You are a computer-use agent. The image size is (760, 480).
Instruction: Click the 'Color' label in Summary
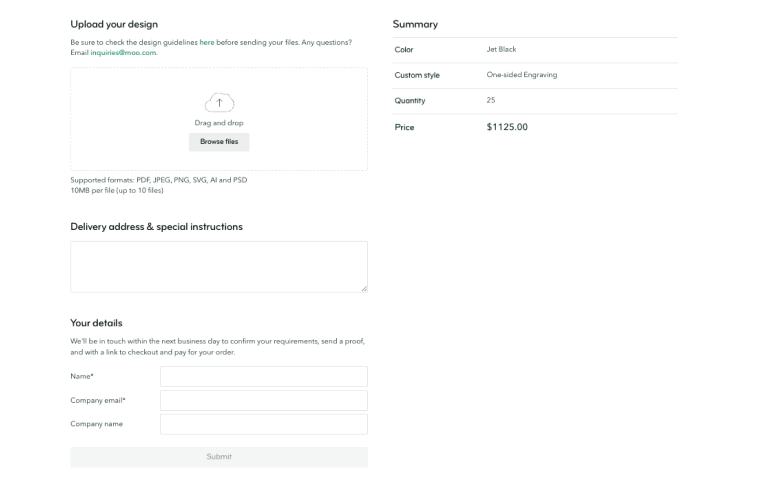click(x=404, y=49)
